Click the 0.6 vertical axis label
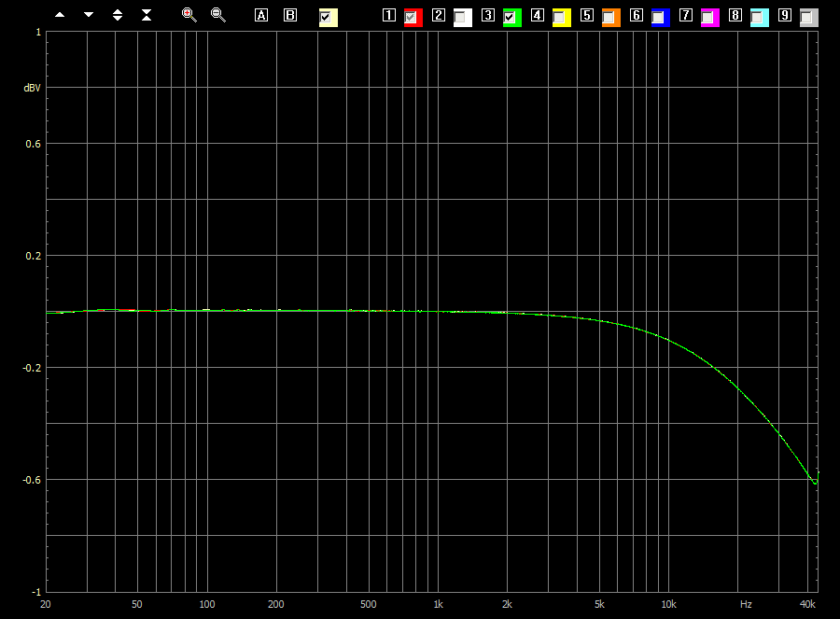Viewport: 840px width, 619px height. 34,144
